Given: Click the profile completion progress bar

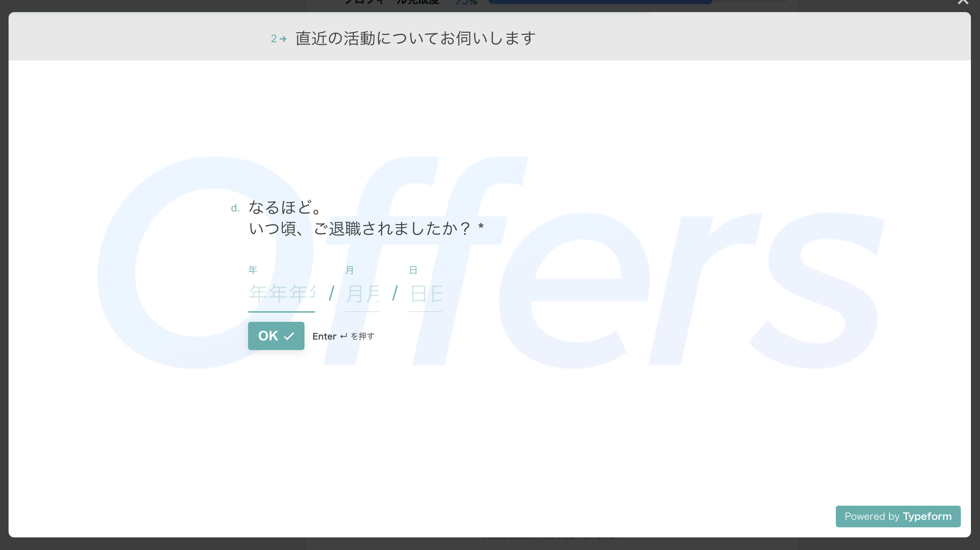Looking at the screenshot, I should click(x=637, y=2).
